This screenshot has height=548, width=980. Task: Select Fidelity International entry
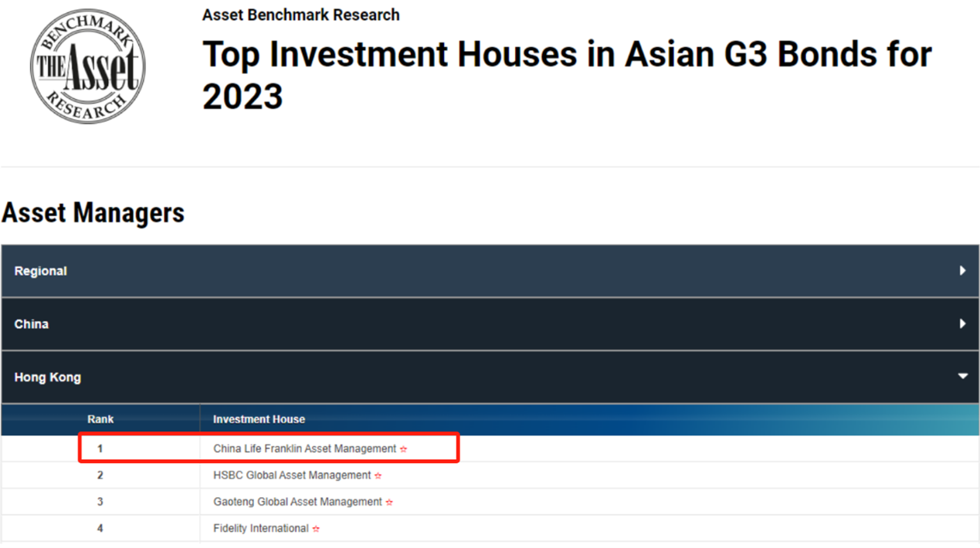(x=261, y=529)
